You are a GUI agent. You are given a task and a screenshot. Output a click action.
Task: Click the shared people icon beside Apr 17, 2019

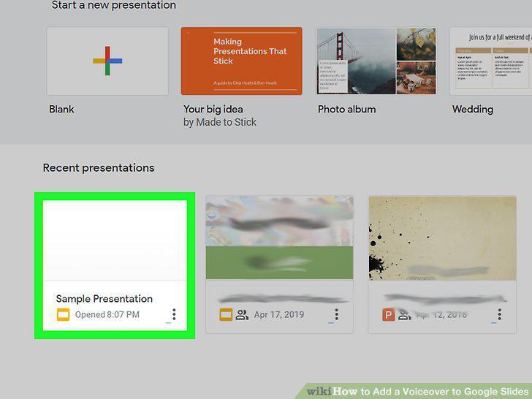[x=242, y=314]
